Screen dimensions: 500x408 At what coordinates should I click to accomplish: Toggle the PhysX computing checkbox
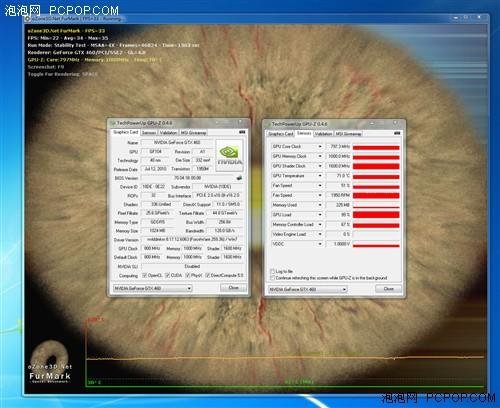(x=188, y=275)
